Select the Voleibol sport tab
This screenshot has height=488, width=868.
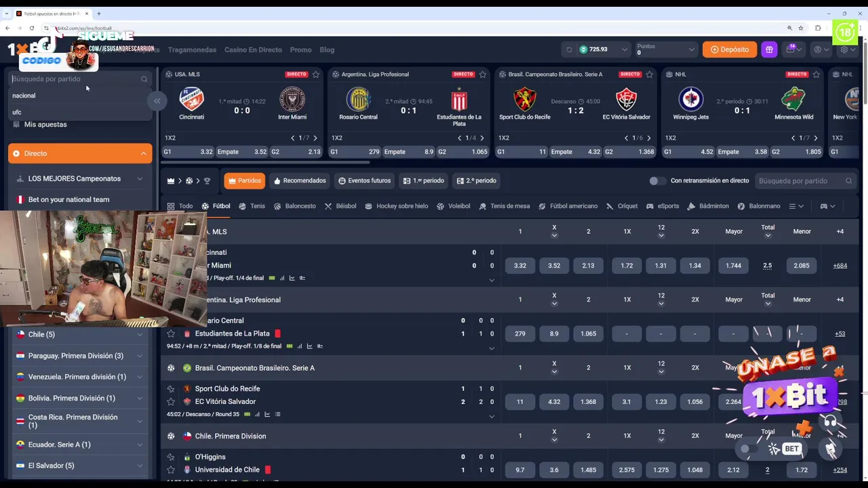click(x=453, y=206)
